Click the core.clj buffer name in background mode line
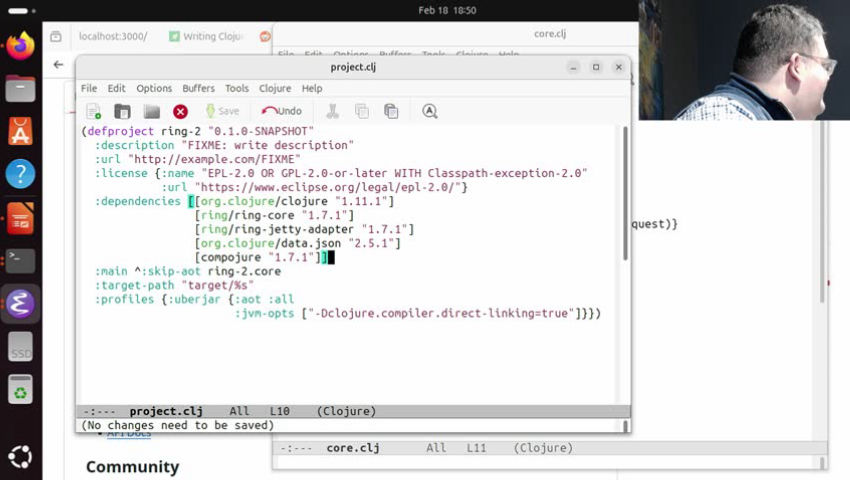The image size is (850, 480). coord(353,448)
